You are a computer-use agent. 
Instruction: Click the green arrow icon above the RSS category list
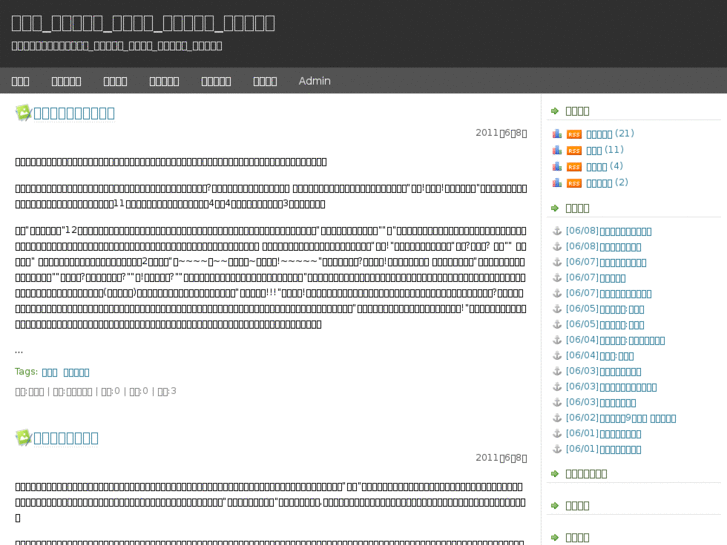[x=555, y=111]
